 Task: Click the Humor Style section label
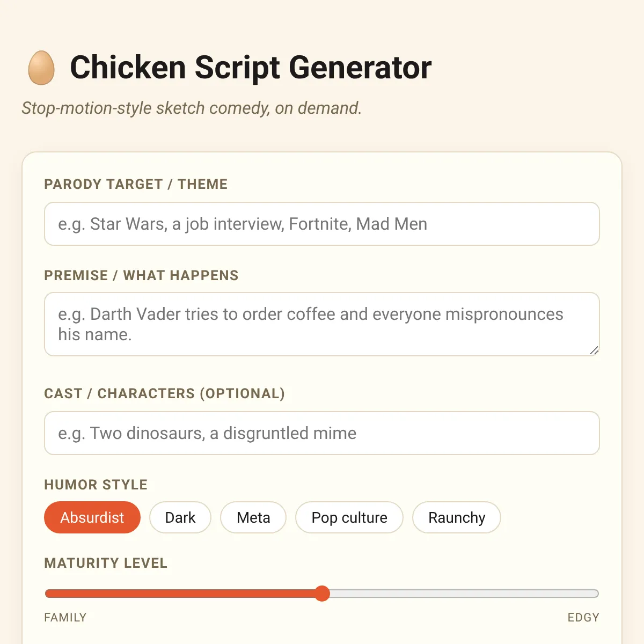96,485
